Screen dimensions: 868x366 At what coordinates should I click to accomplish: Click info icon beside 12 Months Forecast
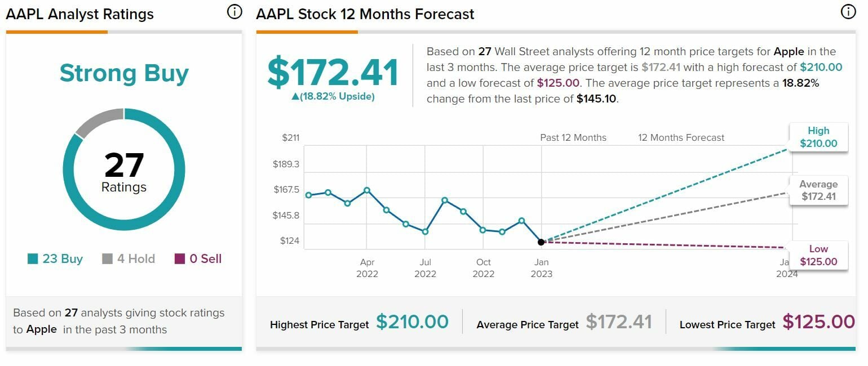pyautogui.click(x=848, y=12)
